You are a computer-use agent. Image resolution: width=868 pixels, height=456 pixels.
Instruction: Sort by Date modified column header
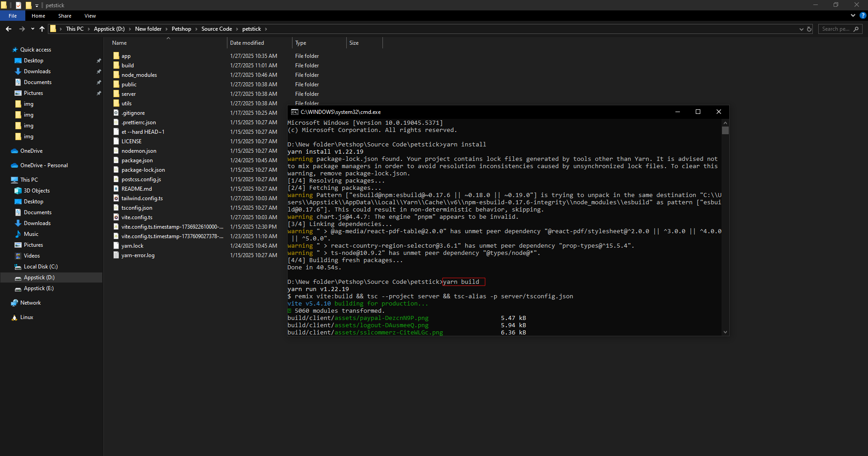247,43
